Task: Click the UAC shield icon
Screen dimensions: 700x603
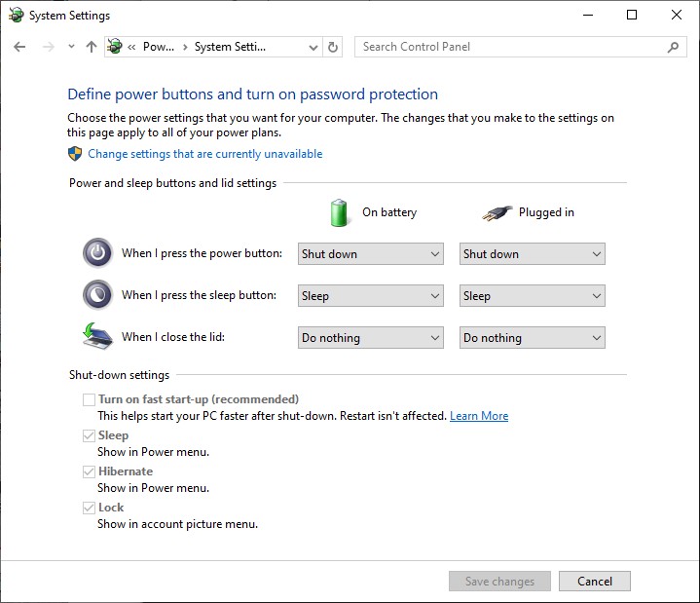Action: coord(75,154)
